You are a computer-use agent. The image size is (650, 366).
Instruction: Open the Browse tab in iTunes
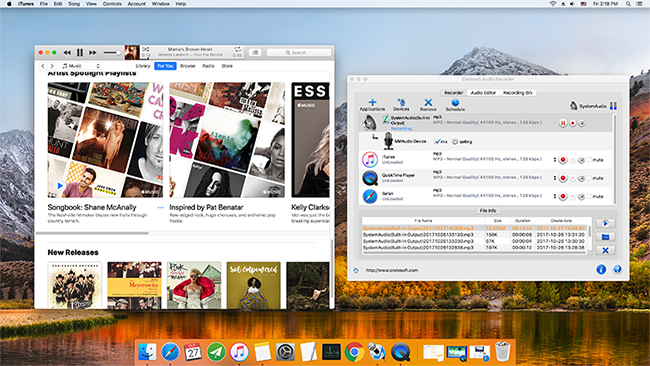click(187, 66)
